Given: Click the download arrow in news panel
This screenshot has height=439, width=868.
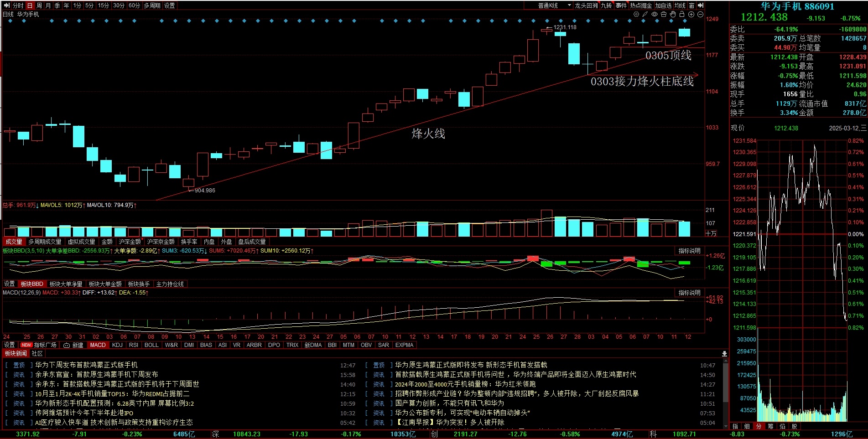Looking at the screenshot, I should (724, 354).
